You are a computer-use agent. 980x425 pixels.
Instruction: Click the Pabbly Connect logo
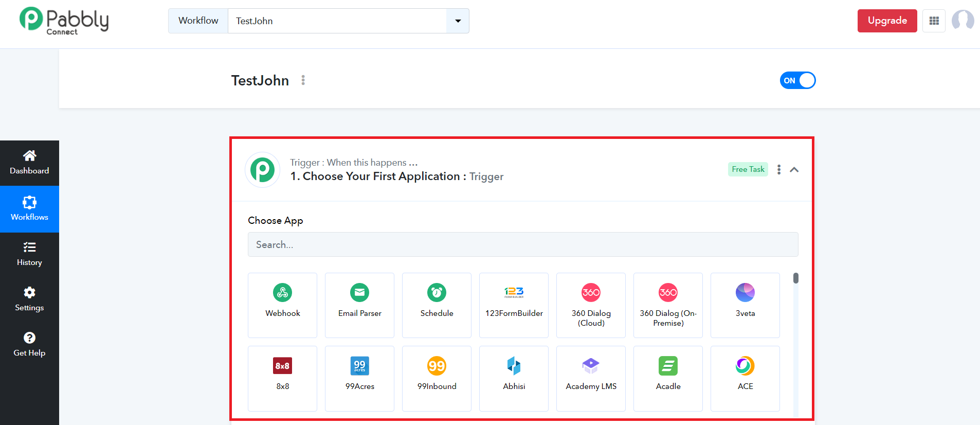(64, 21)
